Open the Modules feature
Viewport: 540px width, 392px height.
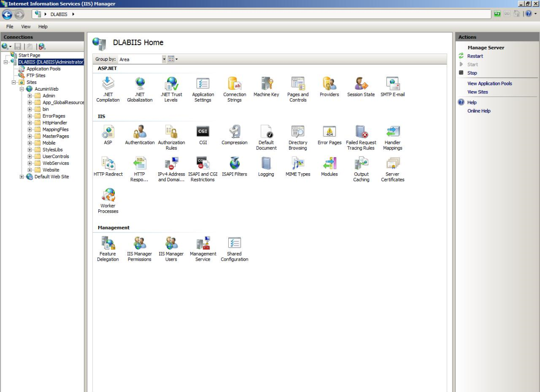pyautogui.click(x=330, y=167)
